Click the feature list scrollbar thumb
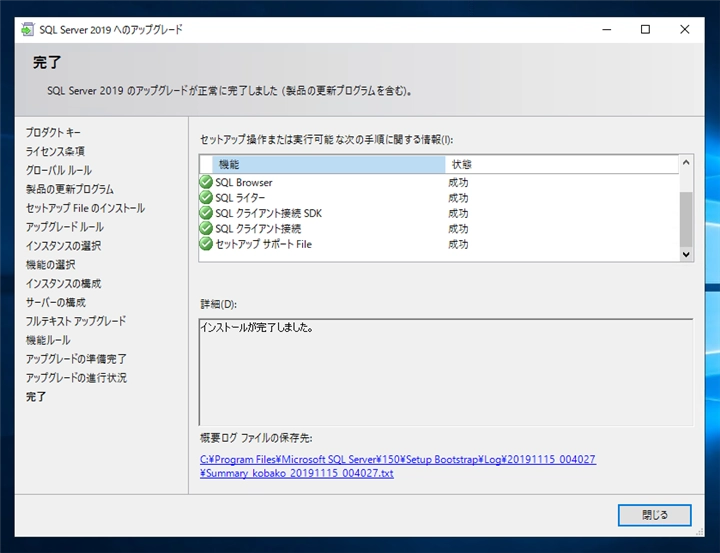Image resolution: width=720 pixels, height=553 pixels. [686, 220]
